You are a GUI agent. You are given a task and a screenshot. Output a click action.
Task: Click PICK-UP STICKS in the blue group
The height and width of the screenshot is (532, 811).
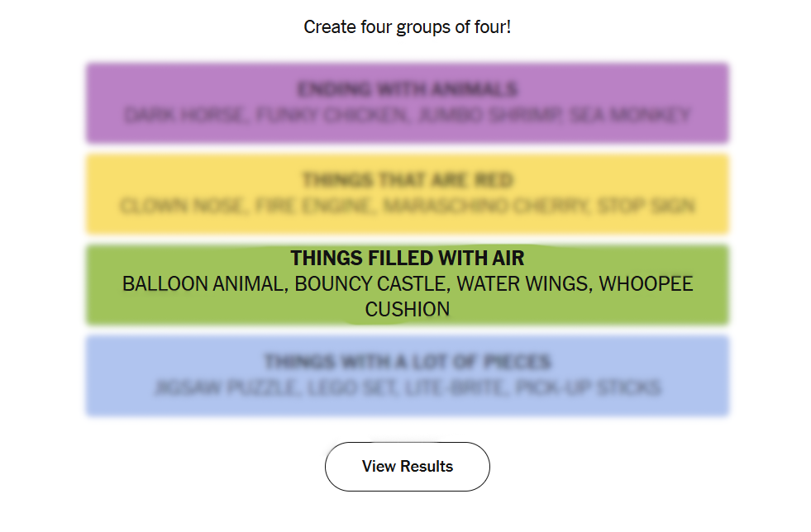tap(588, 387)
